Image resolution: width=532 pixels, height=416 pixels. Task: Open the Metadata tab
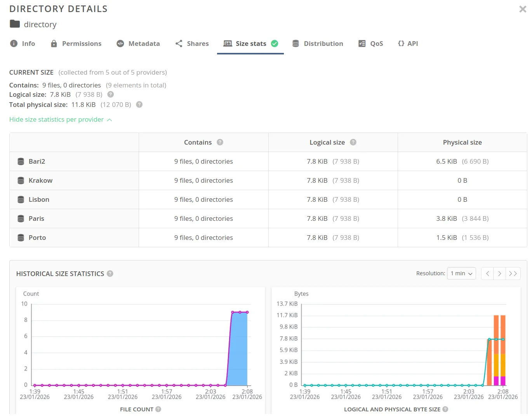tap(138, 44)
